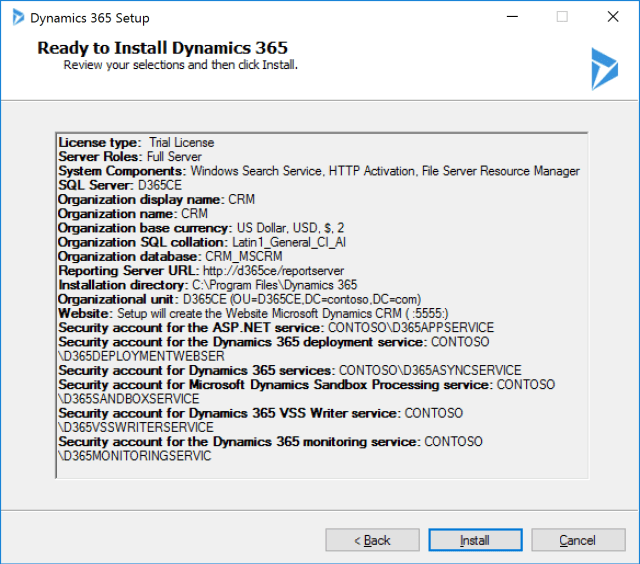Go back with the Back button
This screenshot has height=564, width=640.
(x=372, y=540)
